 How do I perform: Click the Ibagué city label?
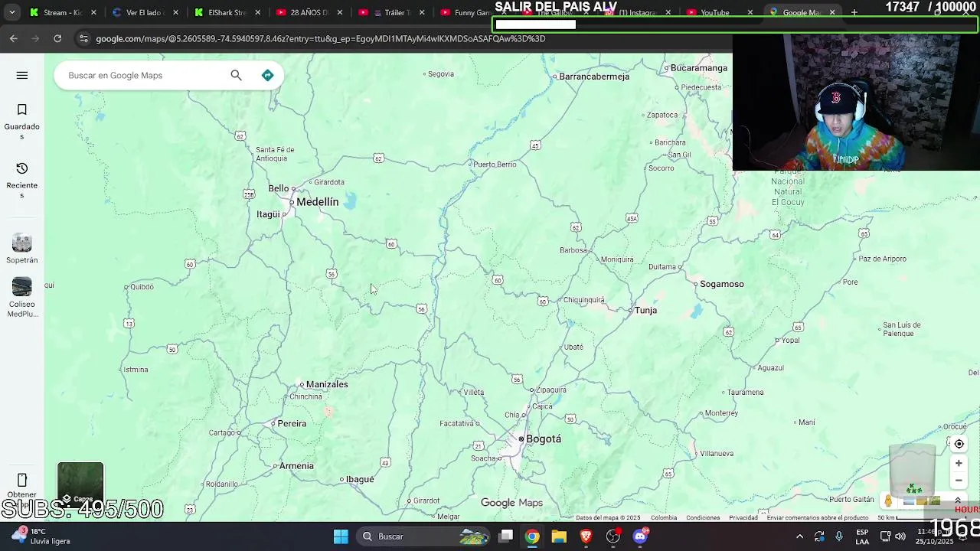(360, 479)
